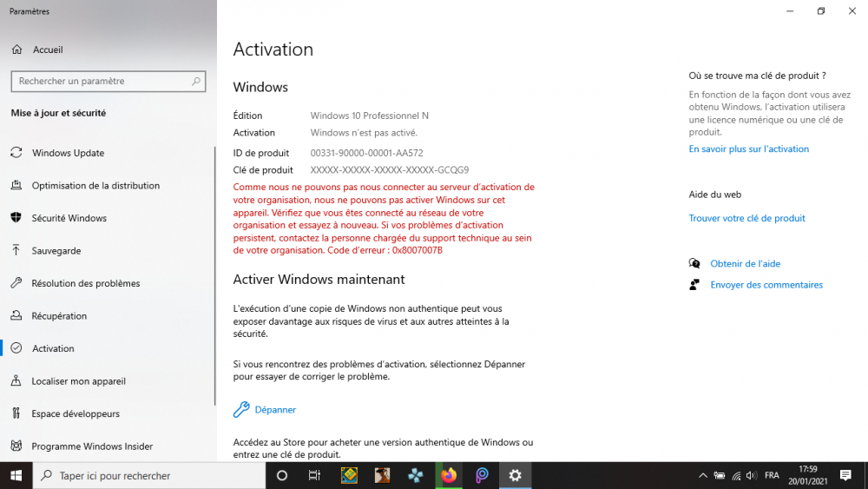
Task: Open the Windows Start menu
Action: tap(16, 476)
